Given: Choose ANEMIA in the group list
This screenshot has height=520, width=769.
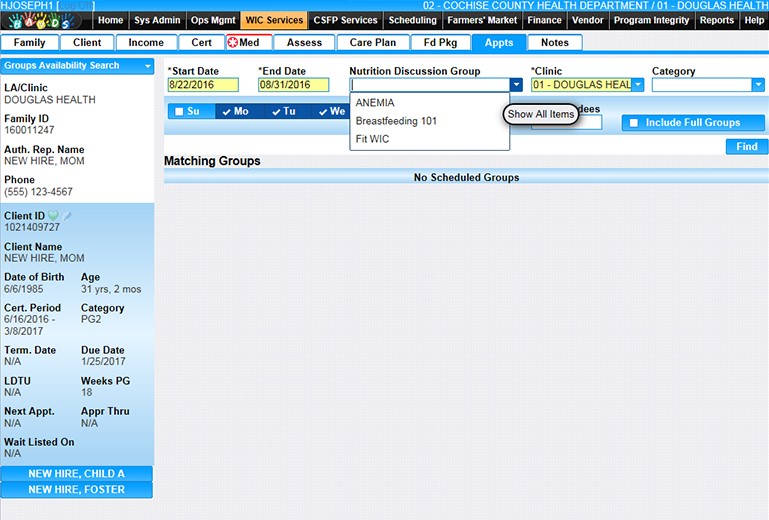Looking at the screenshot, I should pos(375,103).
